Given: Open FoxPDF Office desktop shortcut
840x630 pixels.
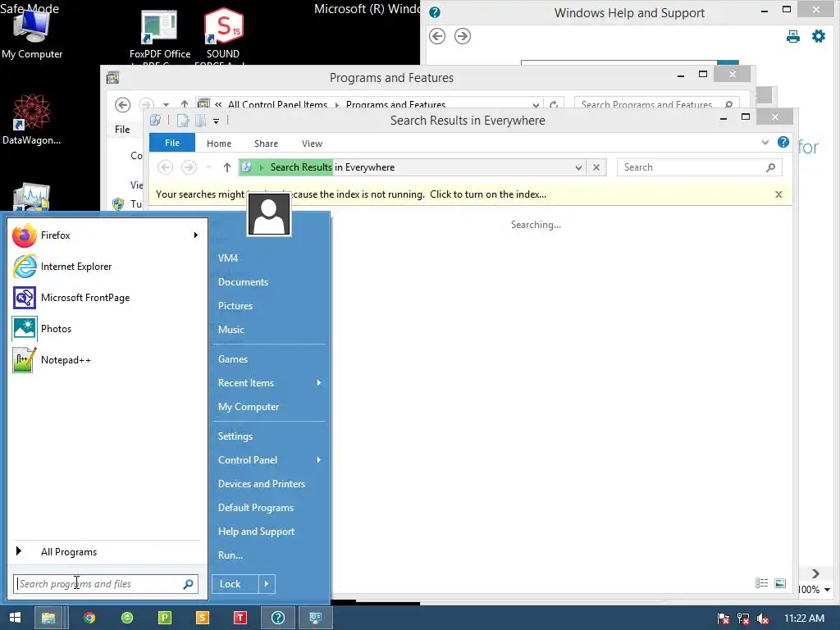Looking at the screenshot, I should (160, 36).
